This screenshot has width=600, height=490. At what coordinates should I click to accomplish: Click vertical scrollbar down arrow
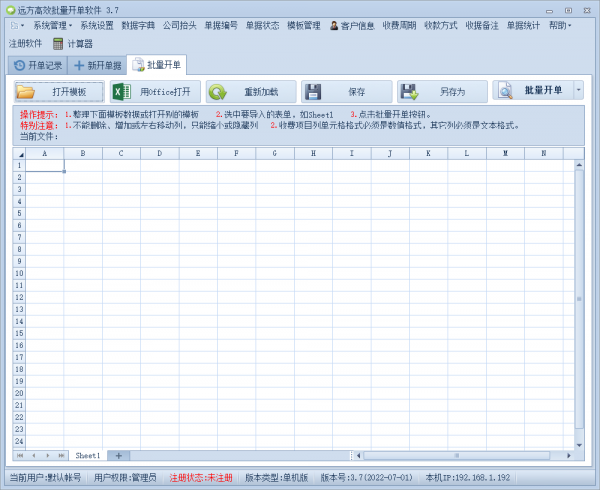[579, 445]
